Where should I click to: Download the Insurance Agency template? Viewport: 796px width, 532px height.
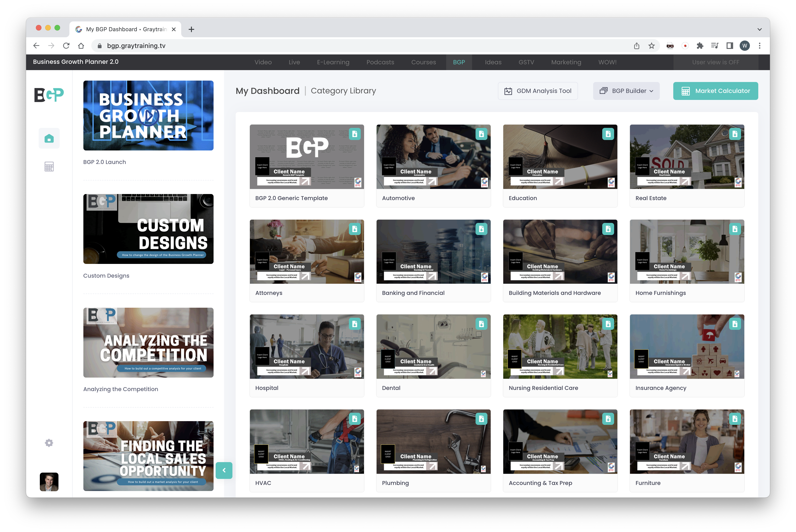click(x=735, y=324)
